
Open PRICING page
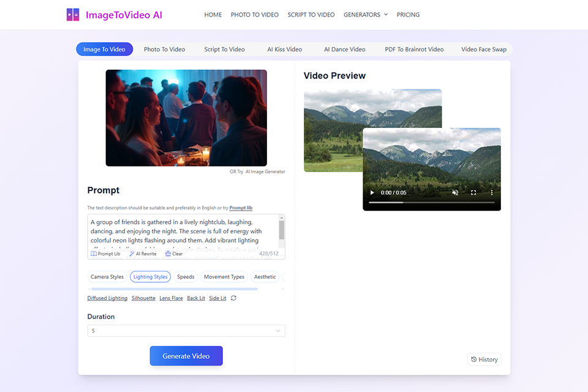pyautogui.click(x=408, y=15)
